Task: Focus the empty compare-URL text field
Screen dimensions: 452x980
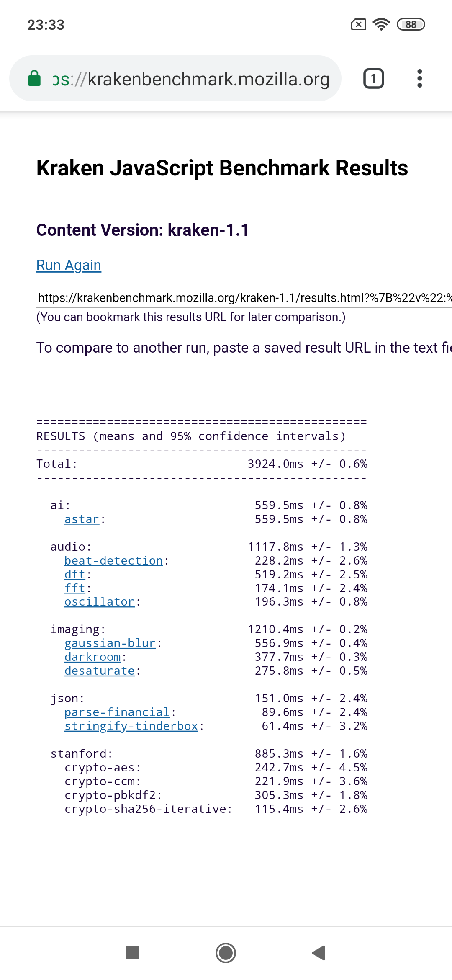Action: (244, 367)
